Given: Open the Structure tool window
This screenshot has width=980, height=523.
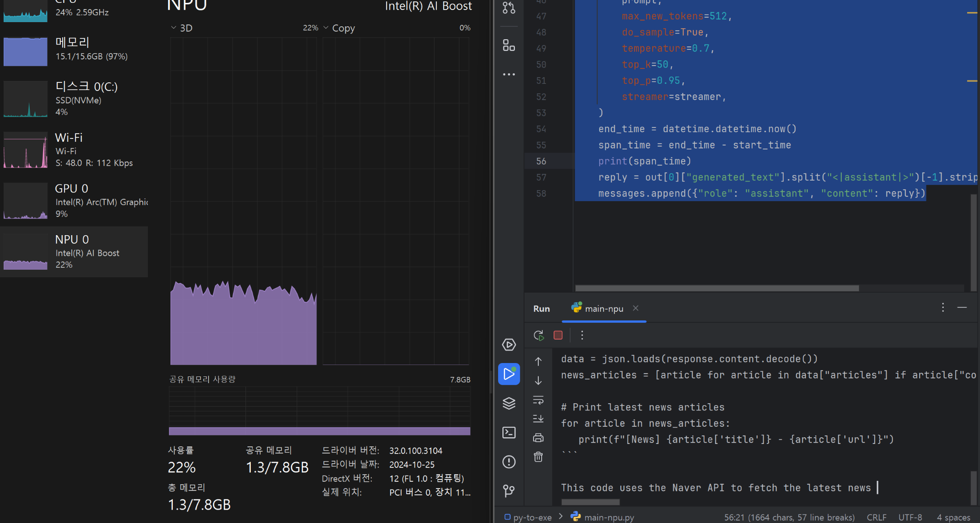Looking at the screenshot, I should tap(509, 45).
